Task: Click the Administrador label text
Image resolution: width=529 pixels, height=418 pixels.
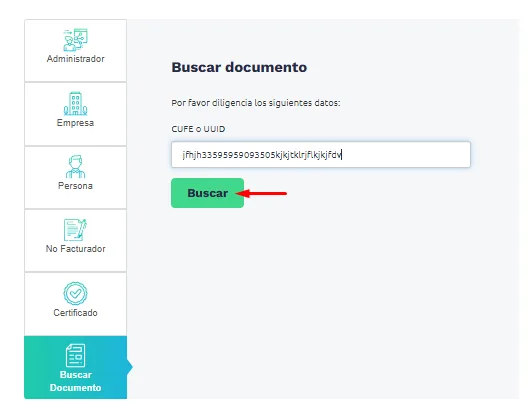Action: (x=75, y=59)
